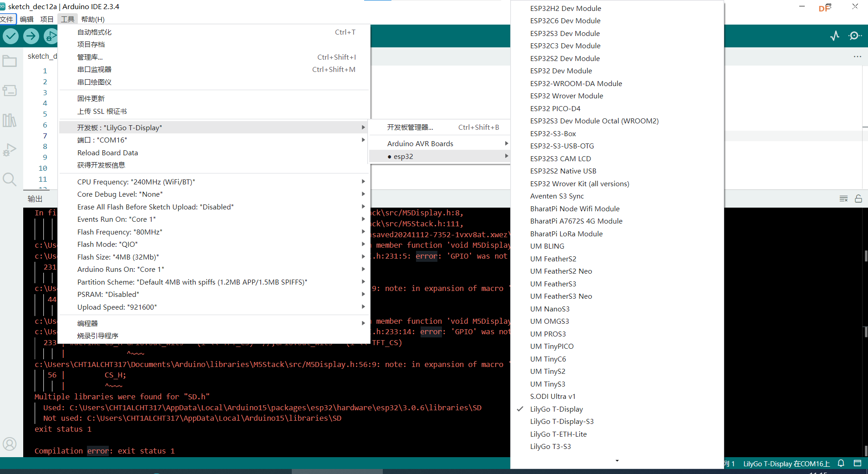The height and width of the screenshot is (474, 868).
Task: Open the Sketchbook folder sidebar icon
Action: 10,61
